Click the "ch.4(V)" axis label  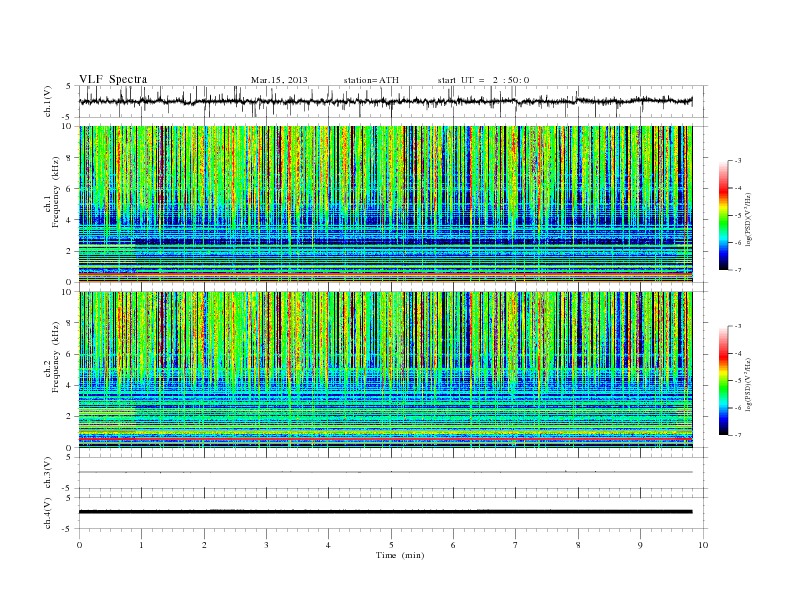point(48,513)
